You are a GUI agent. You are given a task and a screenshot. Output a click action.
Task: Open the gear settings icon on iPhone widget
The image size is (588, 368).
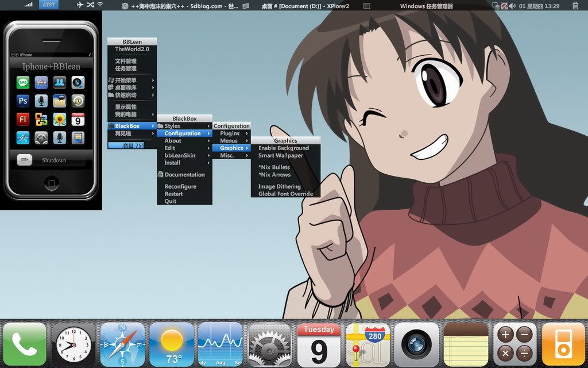tap(41, 138)
